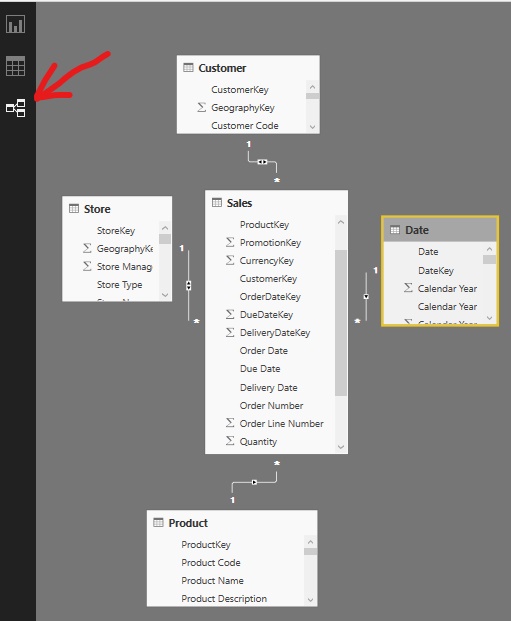The width and height of the screenshot is (511, 621).
Task: Select OrderDateKey field in Sales
Action: [270, 297]
